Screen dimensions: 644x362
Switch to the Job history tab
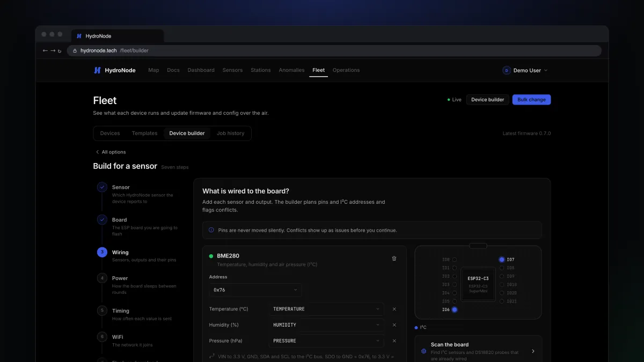pos(230,134)
